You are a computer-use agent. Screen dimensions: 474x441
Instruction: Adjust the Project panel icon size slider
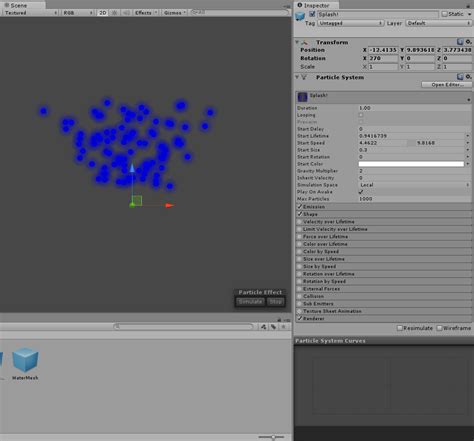[272, 437]
